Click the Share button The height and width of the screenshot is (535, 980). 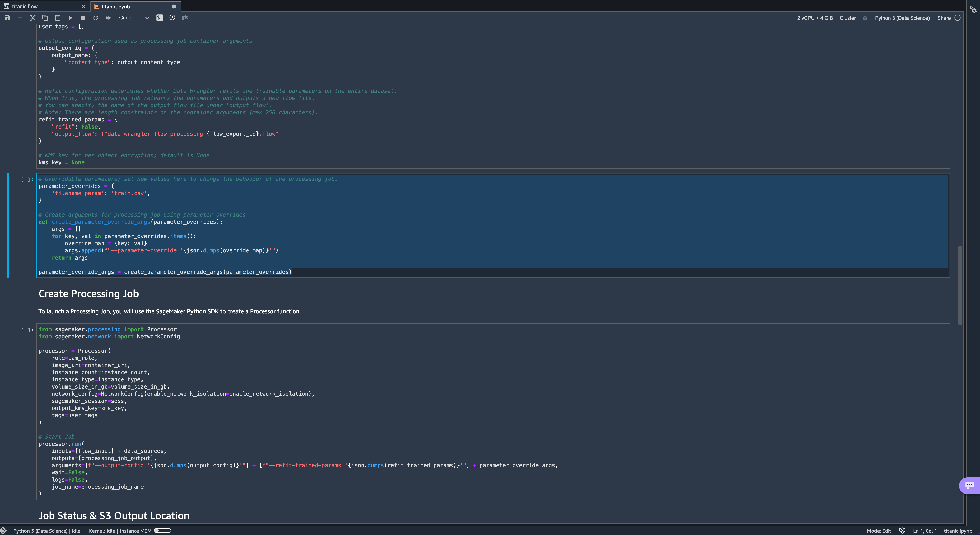pos(943,18)
